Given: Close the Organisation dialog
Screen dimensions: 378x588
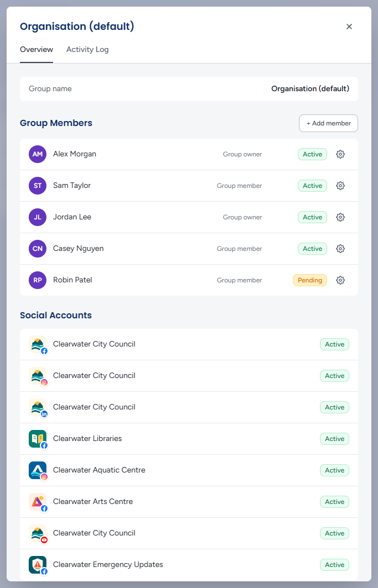Looking at the screenshot, I should pos(349,27).
